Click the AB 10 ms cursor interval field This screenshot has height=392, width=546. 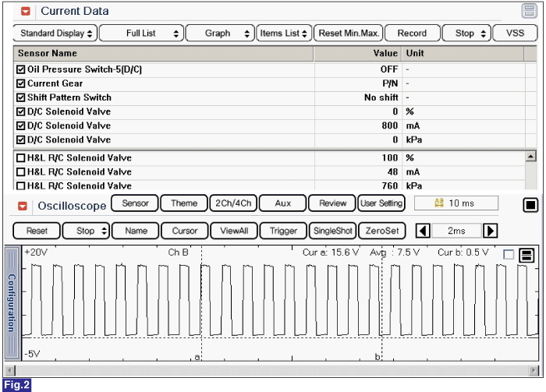[x=456, y=203]
